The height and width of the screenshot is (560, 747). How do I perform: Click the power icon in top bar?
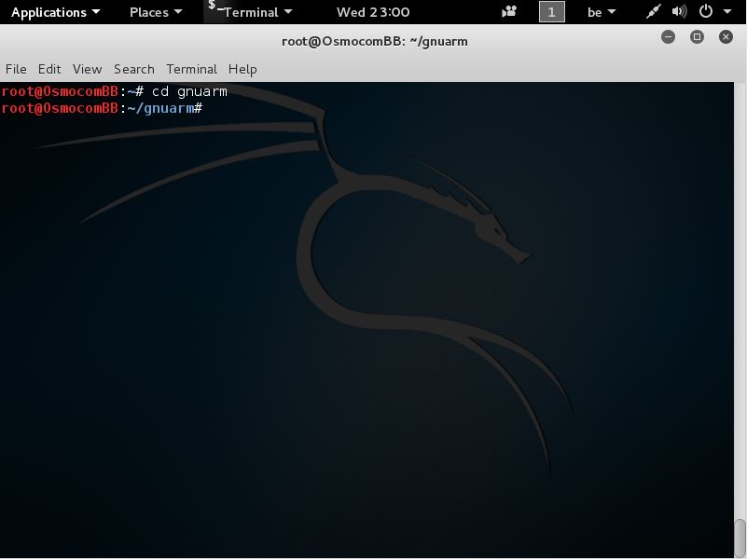tap(706, 11)
